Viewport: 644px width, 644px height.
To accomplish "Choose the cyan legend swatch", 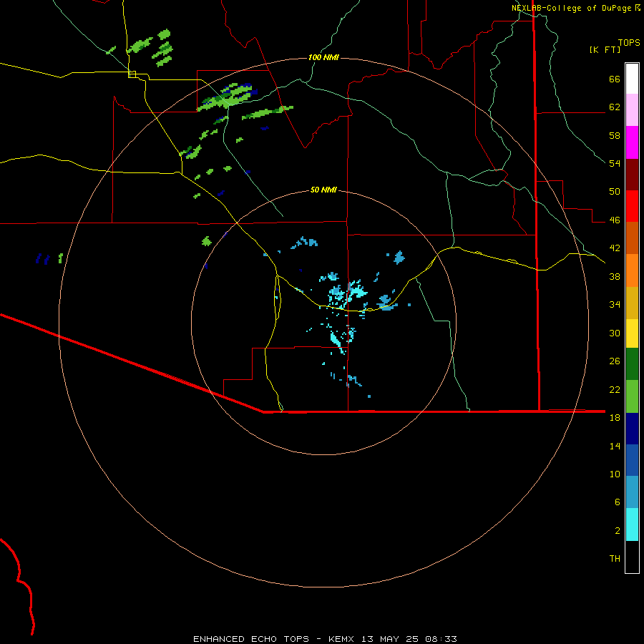I will (x=632, y=525).
